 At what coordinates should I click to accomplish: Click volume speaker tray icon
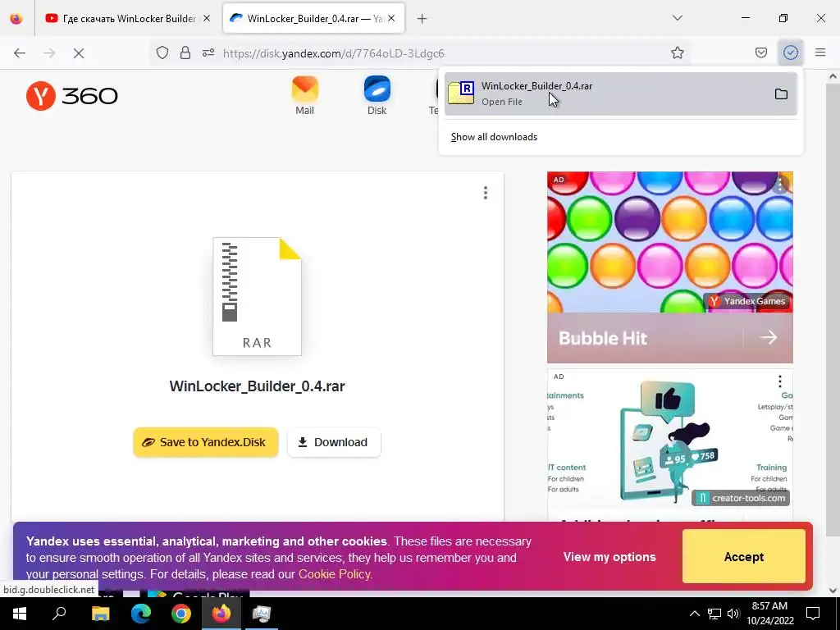tap(733, 614)
